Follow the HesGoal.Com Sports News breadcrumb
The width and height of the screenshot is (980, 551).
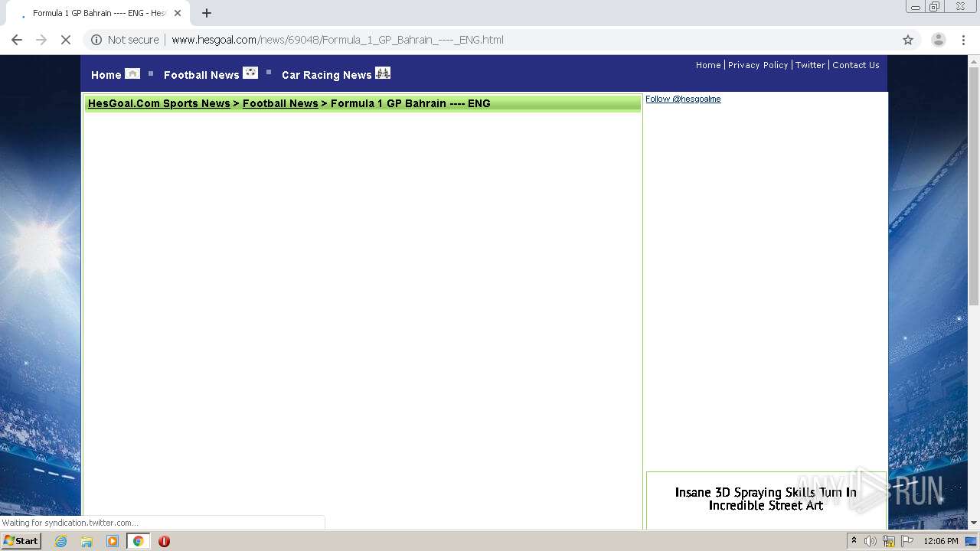(x=159, y=103)
